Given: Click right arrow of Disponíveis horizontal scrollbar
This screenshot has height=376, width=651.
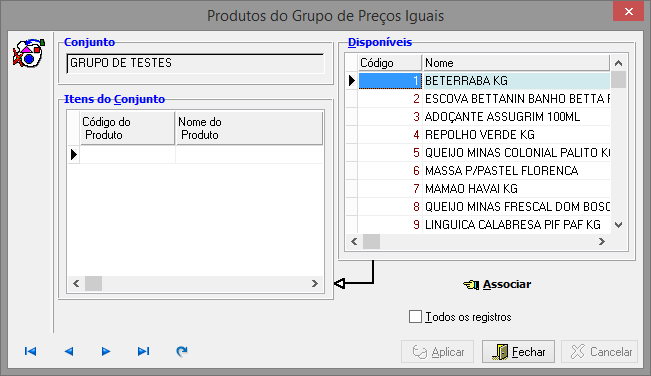Looking at the screenshot, I should [x=602, y=242].
